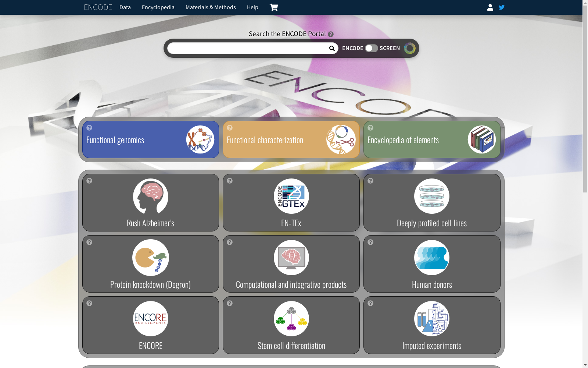Click the user account icon
Screen dimensions: 588x368
coord(490,7)
